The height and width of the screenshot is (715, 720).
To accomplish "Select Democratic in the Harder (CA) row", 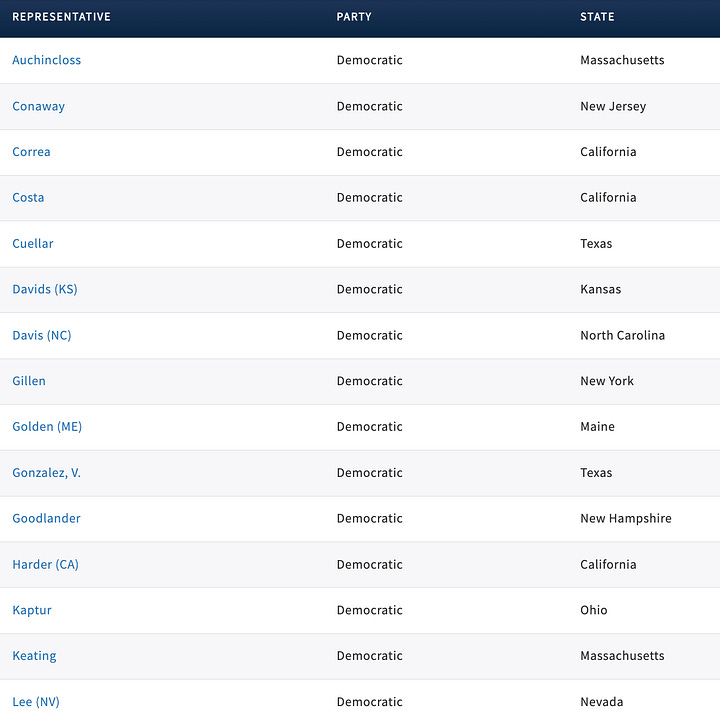I will coord(370,564).
